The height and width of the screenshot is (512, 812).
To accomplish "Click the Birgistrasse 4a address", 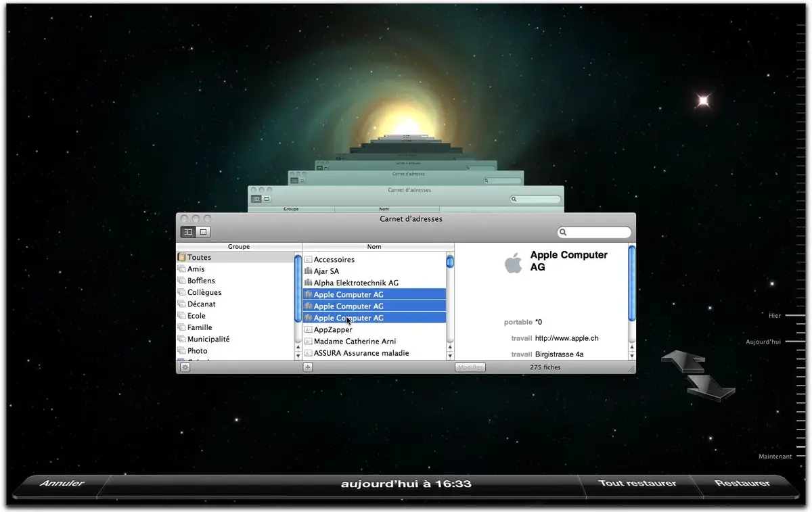I will pos(559,354).
